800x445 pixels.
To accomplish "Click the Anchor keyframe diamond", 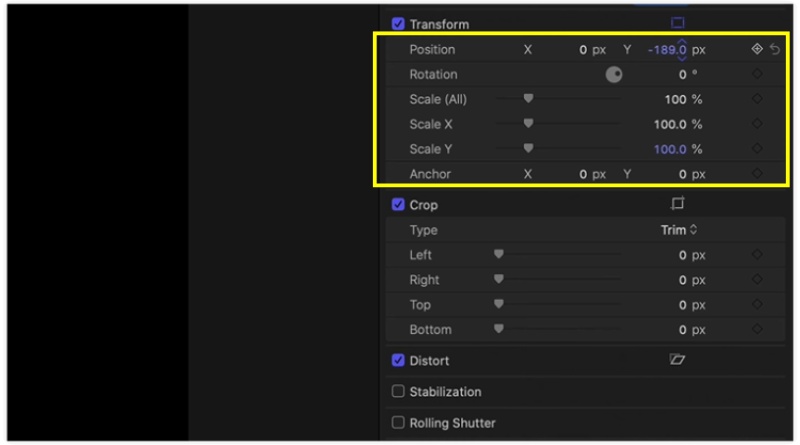I will pyautogui.click(x=757, y=174).
